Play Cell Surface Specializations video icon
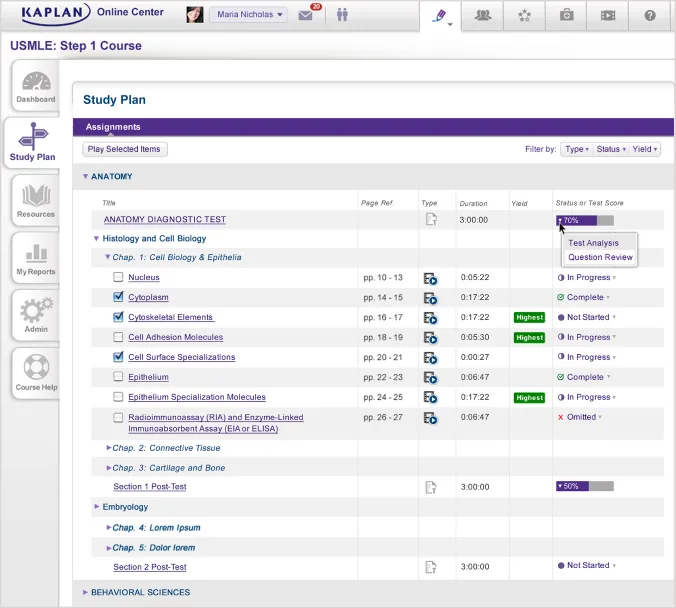Screen dimensions: 676x608 tap(430, 358)
